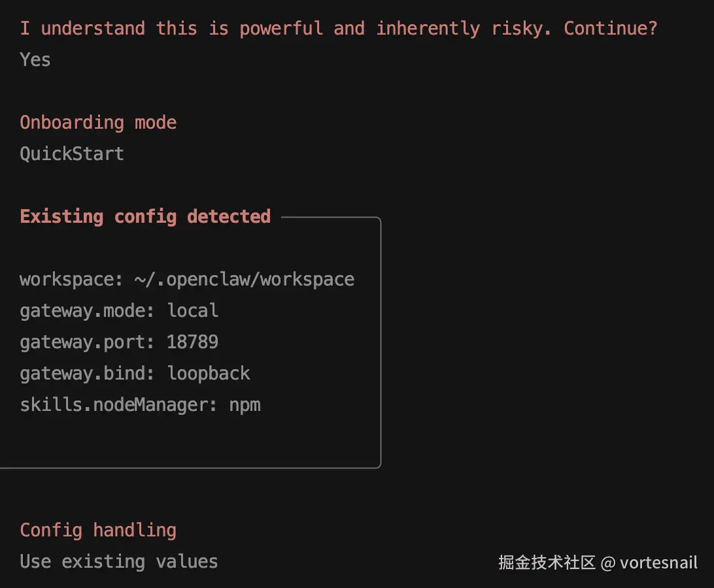This screenshot has width=714, height=588.
Task: Choose the "Use existing values" option
Action: (x=119, y=561)
